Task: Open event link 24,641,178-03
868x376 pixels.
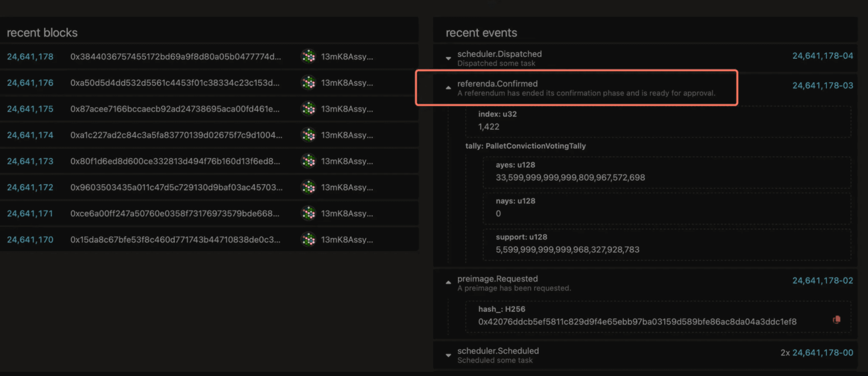Action: [x=823, y=85]
